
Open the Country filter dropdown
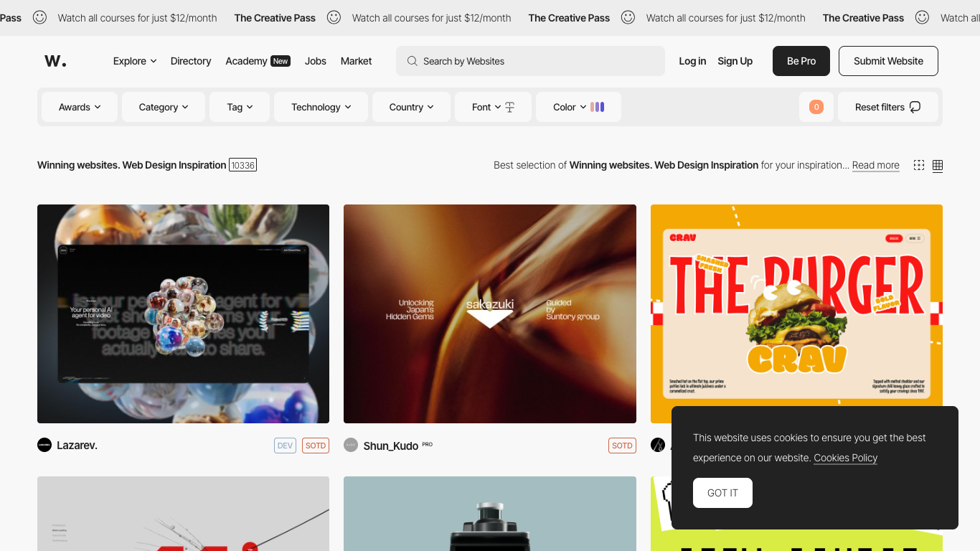pyautogui.click(x=411, y=107)
